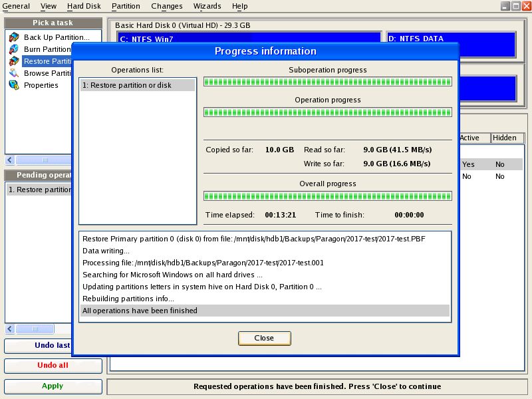The image size is (532, 399).
Task: Click the Hidden column header
Action: (x=505, y=138)
